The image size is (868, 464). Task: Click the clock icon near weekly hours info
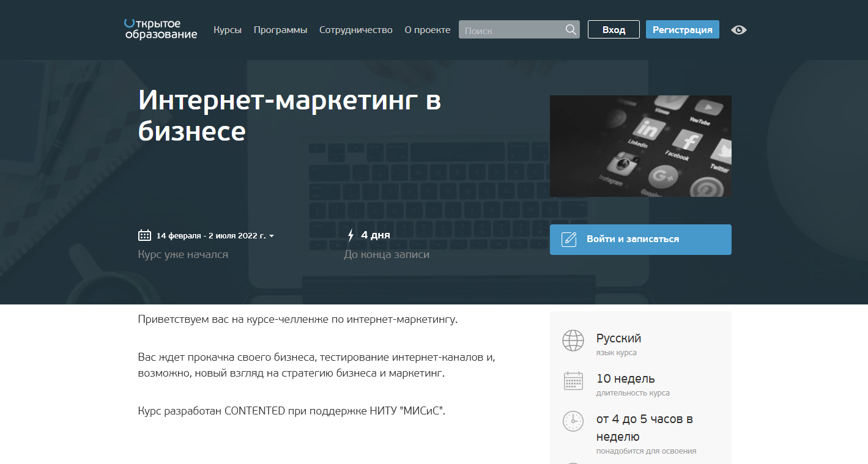(573, 421)
